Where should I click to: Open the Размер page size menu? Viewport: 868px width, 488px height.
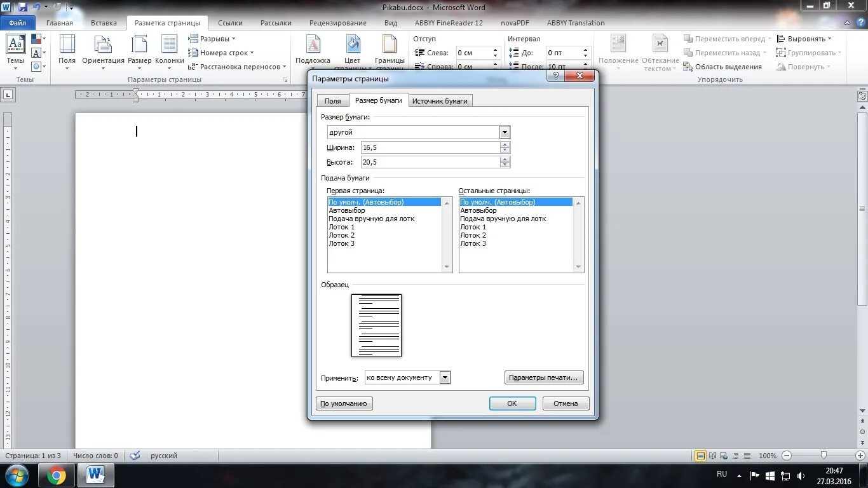[139, 53]
